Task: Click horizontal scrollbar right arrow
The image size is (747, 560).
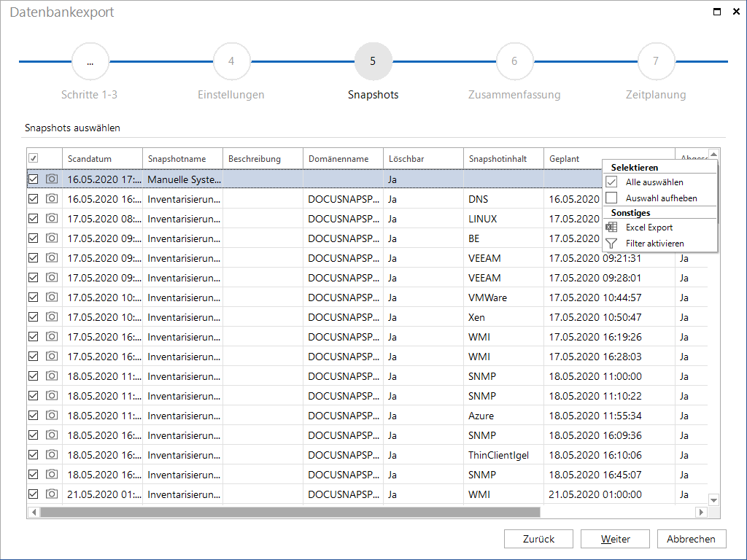Action: click(701, 512)
